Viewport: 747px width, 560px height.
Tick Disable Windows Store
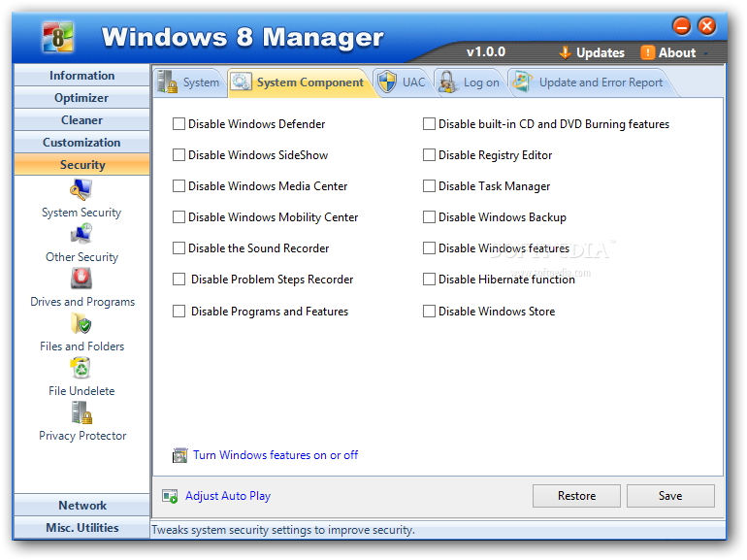[429, 312]
